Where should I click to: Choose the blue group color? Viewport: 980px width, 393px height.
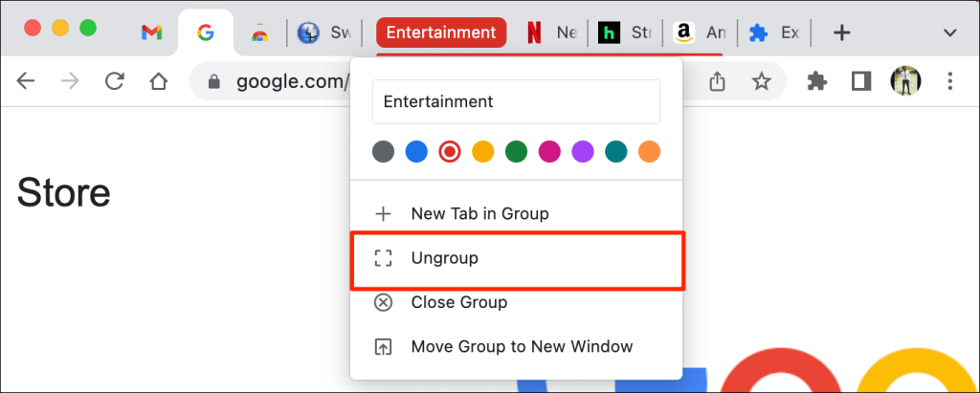415,151
